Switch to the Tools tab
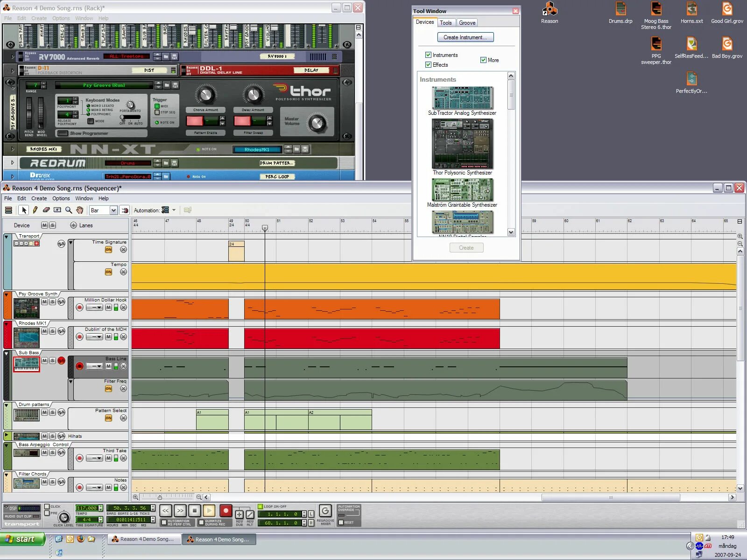747x560 pixels. tap(446, 23)
